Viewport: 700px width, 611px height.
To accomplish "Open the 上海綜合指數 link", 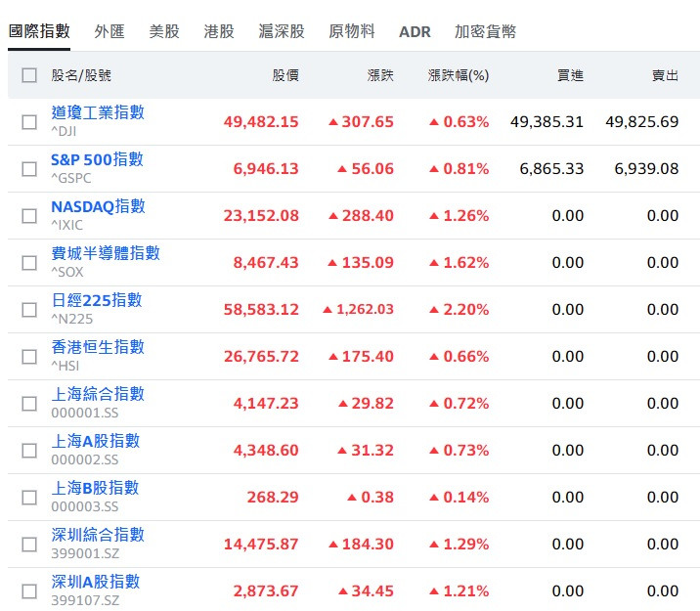I will pyautogui.click(x=98, y=394).
